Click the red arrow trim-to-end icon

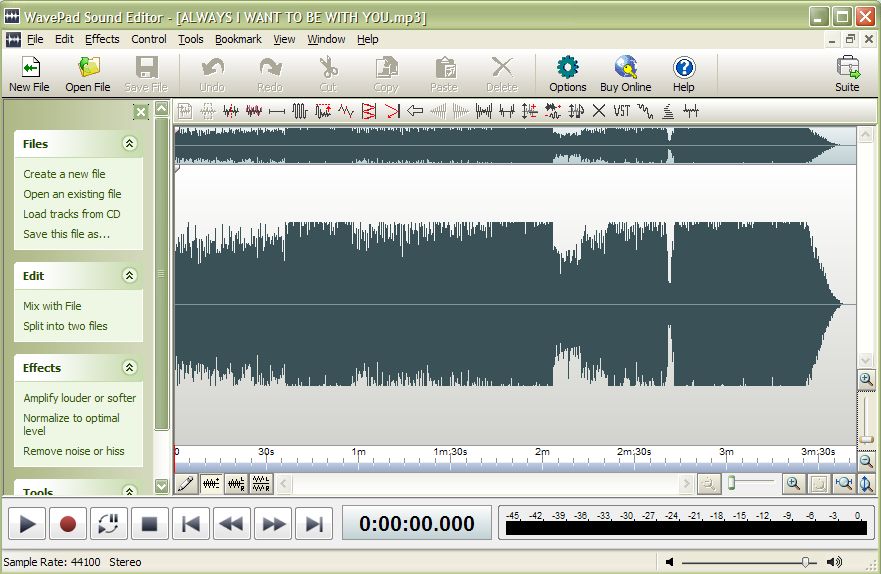[392, 111]
